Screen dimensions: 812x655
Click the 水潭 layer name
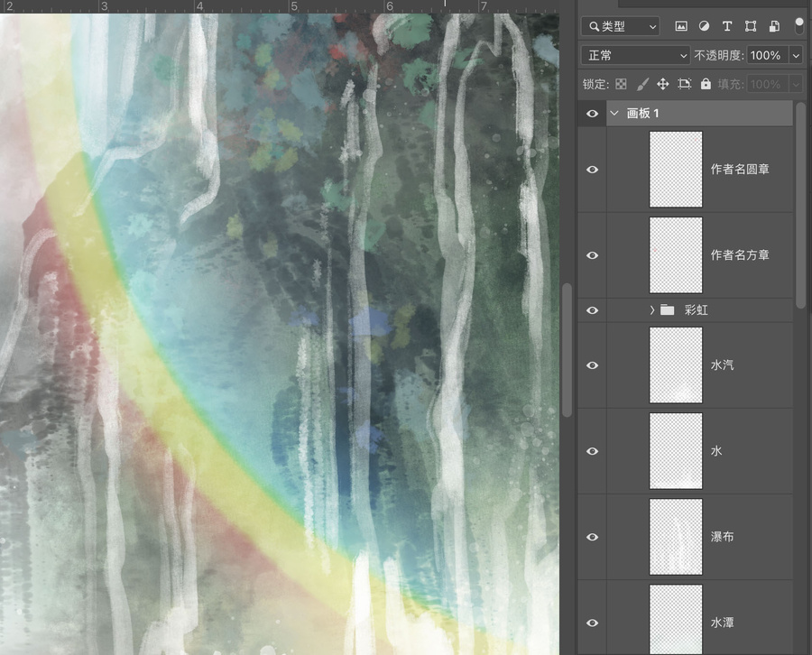point(722,623)
